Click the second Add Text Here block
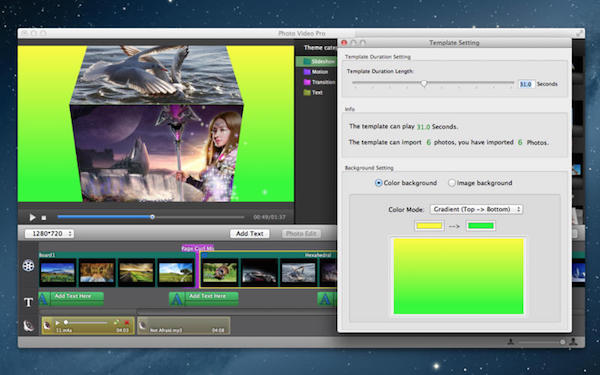This screenshot has width=600, height=375. point(204,299)
